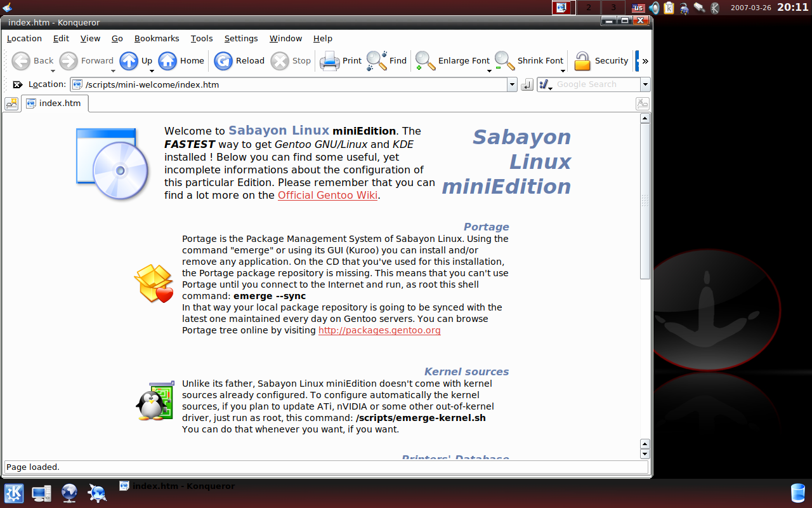Click into the Google Search field

point(596,84)
